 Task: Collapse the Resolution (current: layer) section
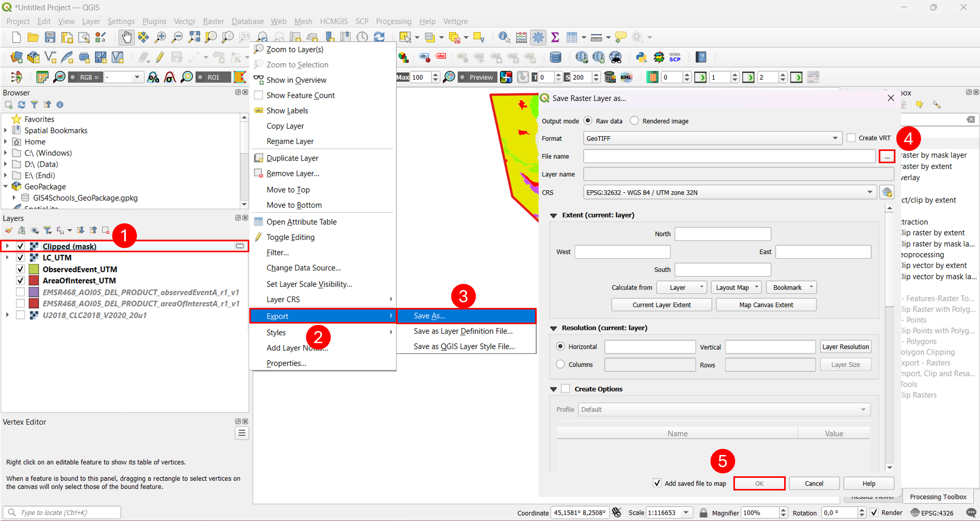(554, 328)
